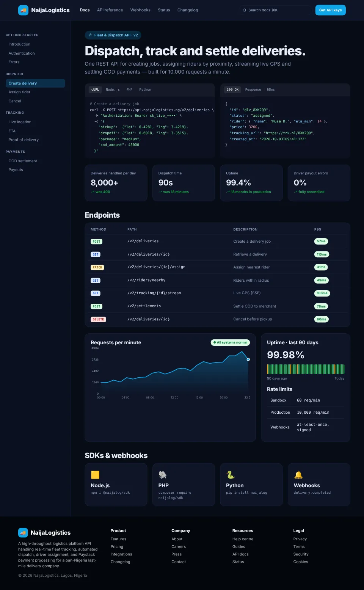Open COD settlement in sidebar
Image resolution: width=364 pixels, height=590 pixels.
click(35, 161)
